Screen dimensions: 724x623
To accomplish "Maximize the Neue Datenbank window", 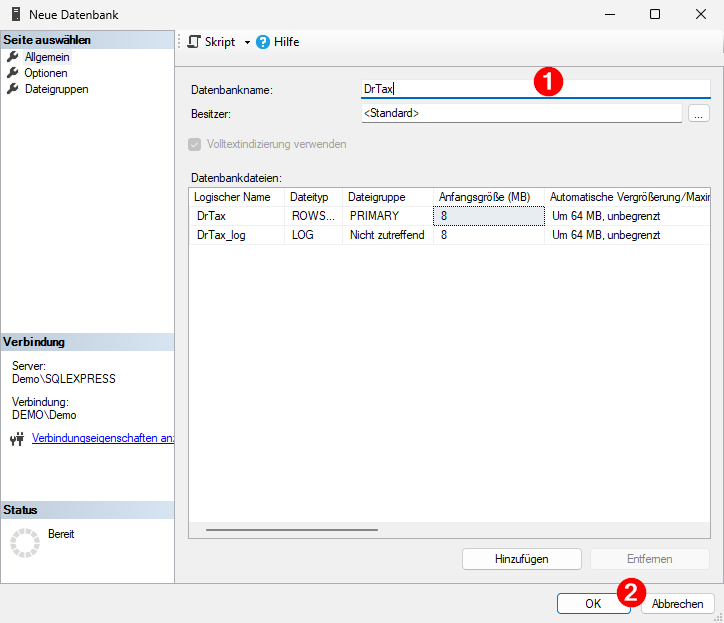I will click(x=655, y=14).
